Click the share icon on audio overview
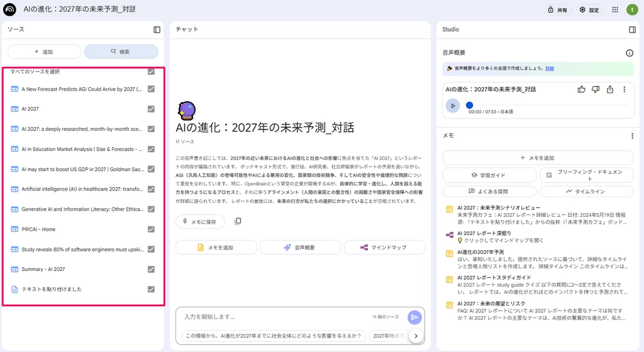 [610, 89]
